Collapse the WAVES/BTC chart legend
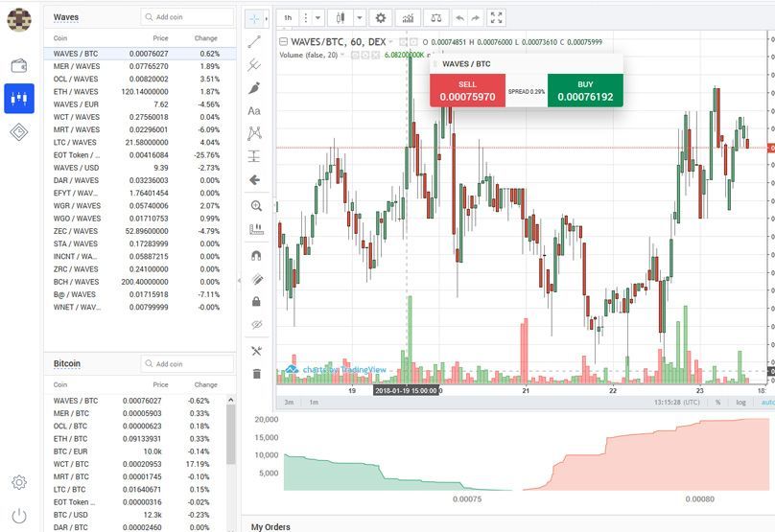775x532 pixels. (283, 42)
